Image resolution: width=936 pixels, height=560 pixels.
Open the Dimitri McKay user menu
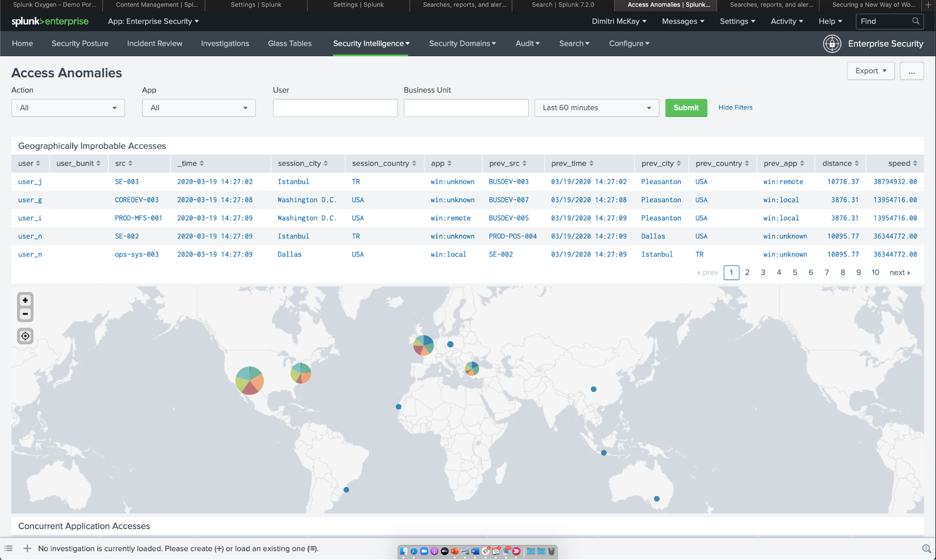619,22
